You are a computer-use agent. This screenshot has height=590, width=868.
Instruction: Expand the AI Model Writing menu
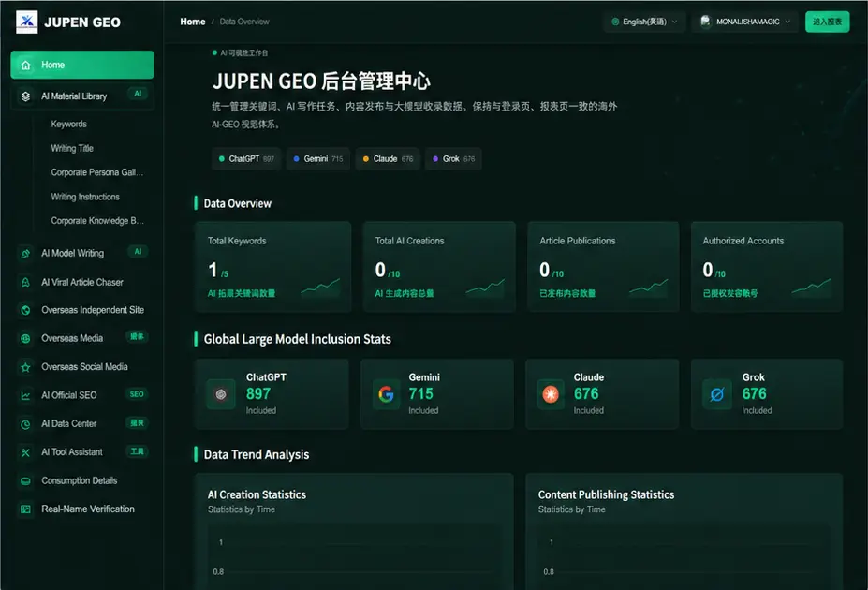tap(82, 254)
